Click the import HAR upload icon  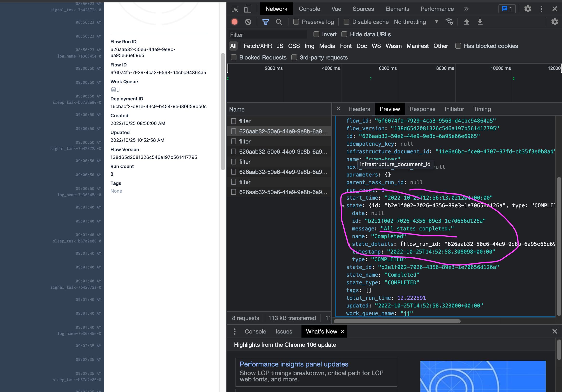click(x=466, y=22)
